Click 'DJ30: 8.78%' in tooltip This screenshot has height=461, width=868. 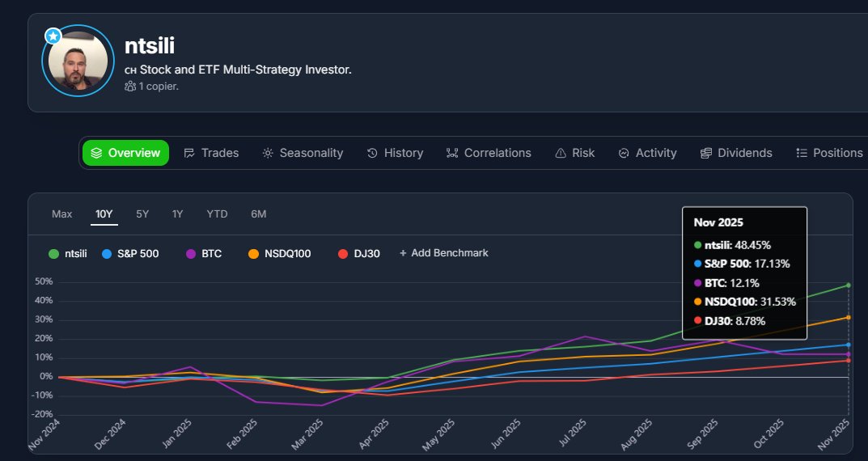click(730, 321)
